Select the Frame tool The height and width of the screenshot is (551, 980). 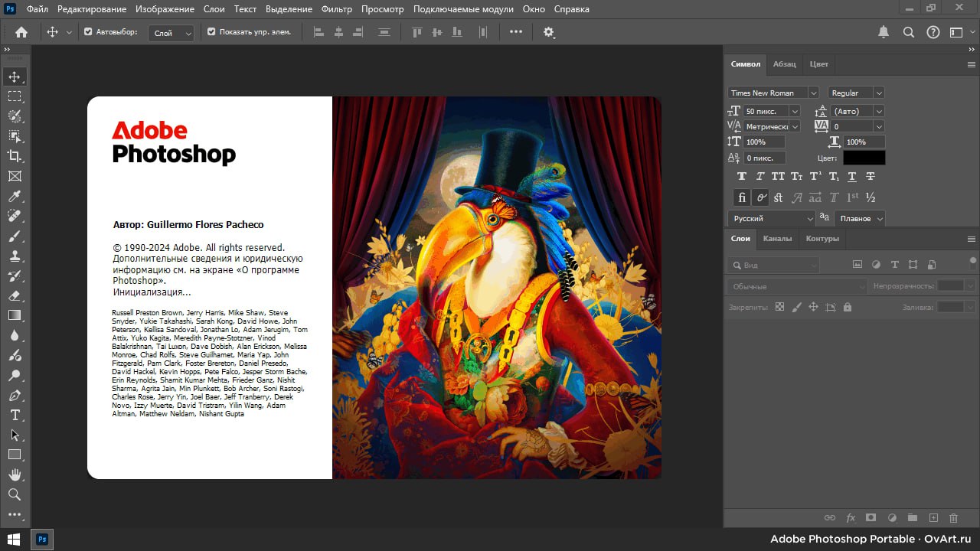15,176
